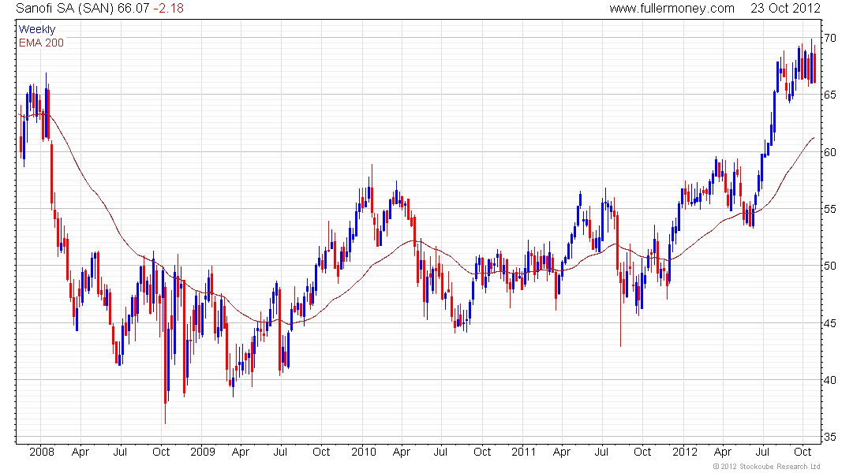Click the red 'EMA 200' legend label
Image resolution: width=868 pixels, height=473 pixels.
click(x=42, y=43)
